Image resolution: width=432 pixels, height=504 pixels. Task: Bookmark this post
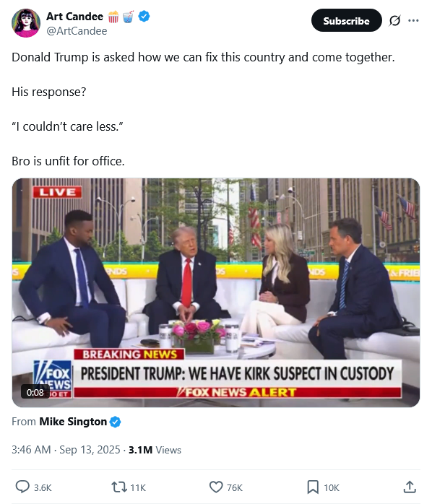[x=313, y=487]
